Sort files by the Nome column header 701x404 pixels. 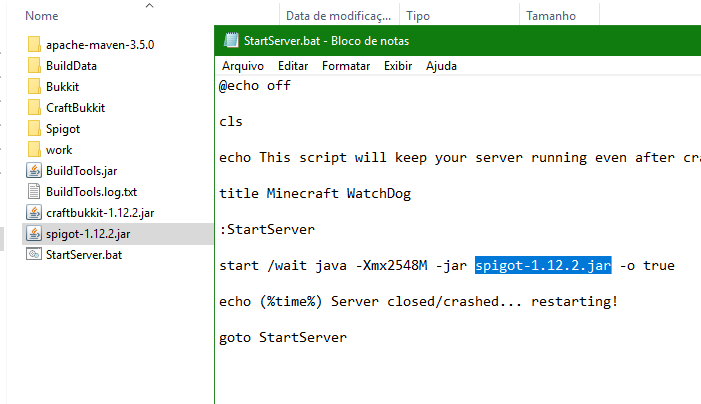coord(41,16)
